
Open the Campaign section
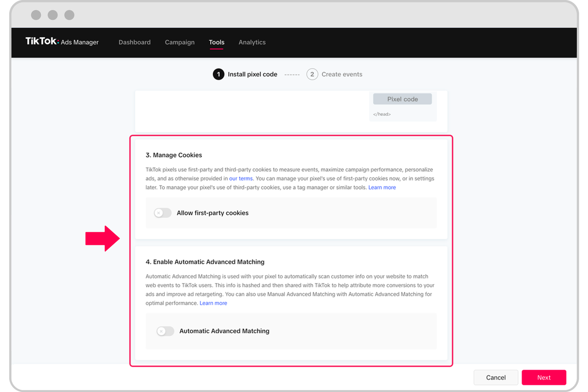click(180, 42)
